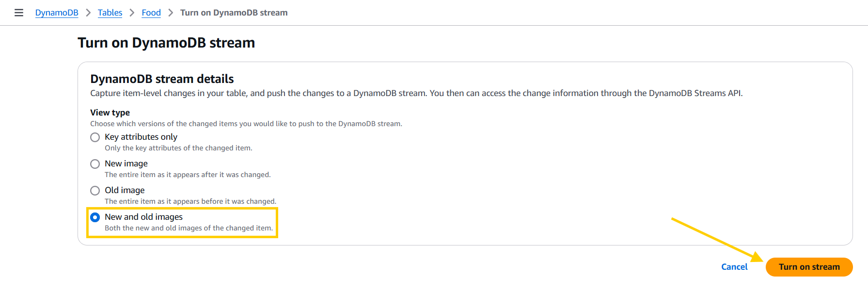Select the Key attributes only radio button
Image resolution: width=868 pixels, height=294 pixels.
95,137
